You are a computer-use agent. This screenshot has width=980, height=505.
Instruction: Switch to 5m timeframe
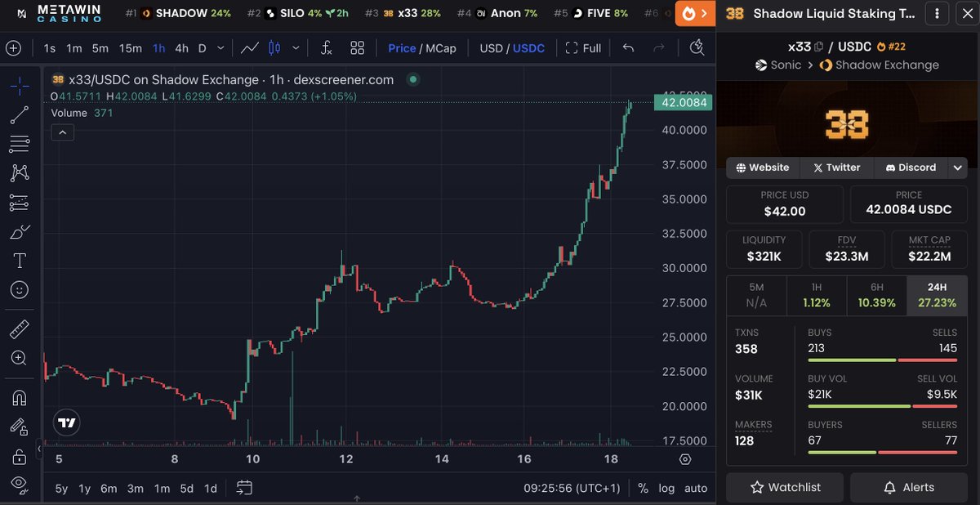click(100, 48)
